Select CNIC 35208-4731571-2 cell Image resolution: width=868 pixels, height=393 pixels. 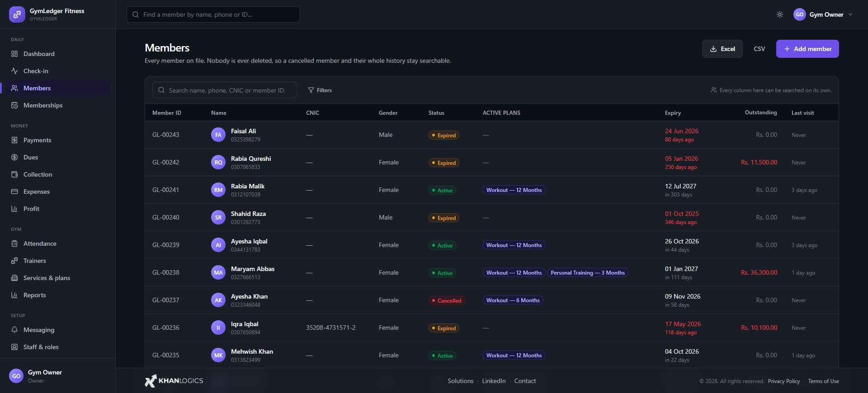point(331,327)
